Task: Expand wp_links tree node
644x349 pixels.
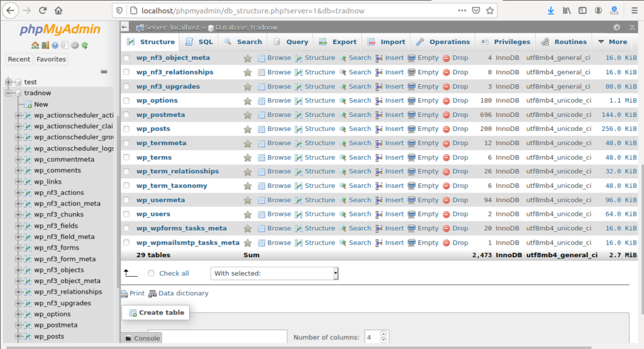Action: click(18, 182)
